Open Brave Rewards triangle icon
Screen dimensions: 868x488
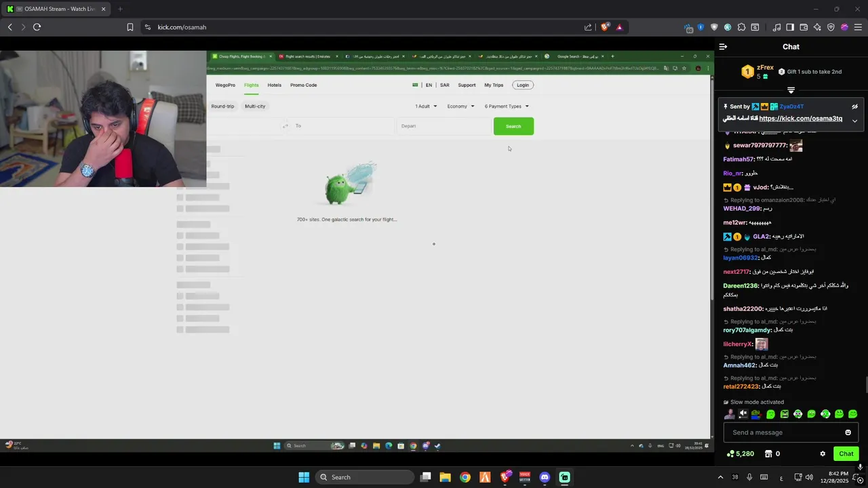(619, 27)
